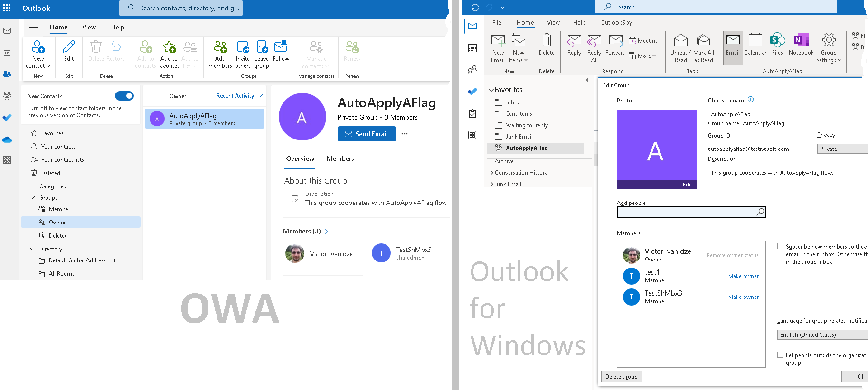Collapse Groups node in OWA tree
Screen dimensions: 868x390
(32, 198)
